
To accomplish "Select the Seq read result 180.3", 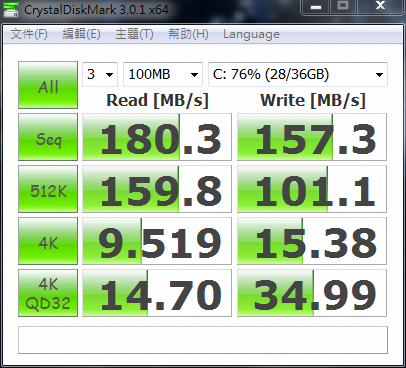I will coord(157,137).
